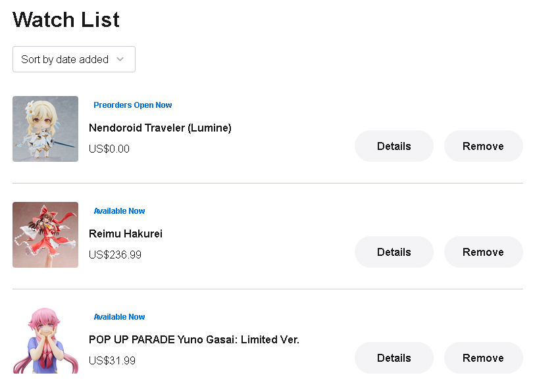
Task: View Details for Reimu Hakurei
Action: [x=393, y=252]
